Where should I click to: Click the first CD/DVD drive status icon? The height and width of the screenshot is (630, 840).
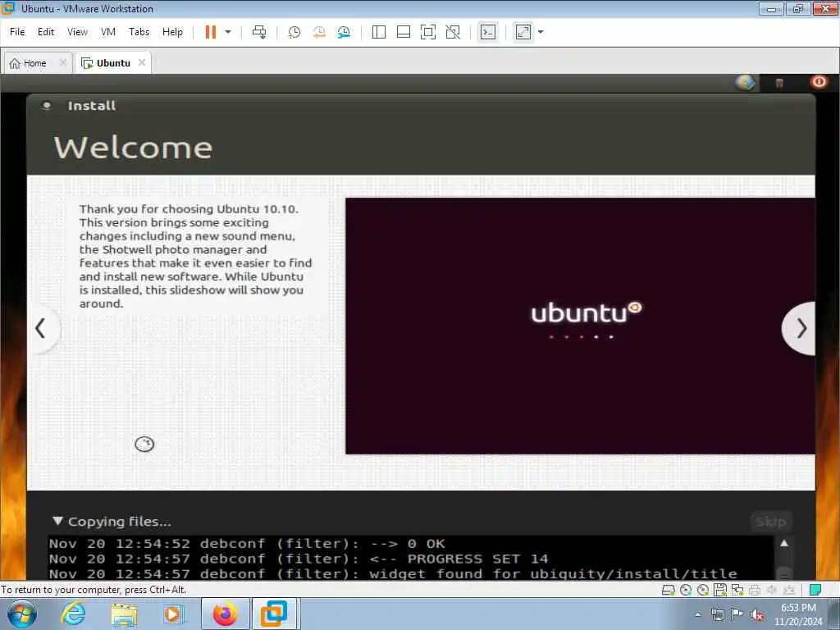[685, 590]
